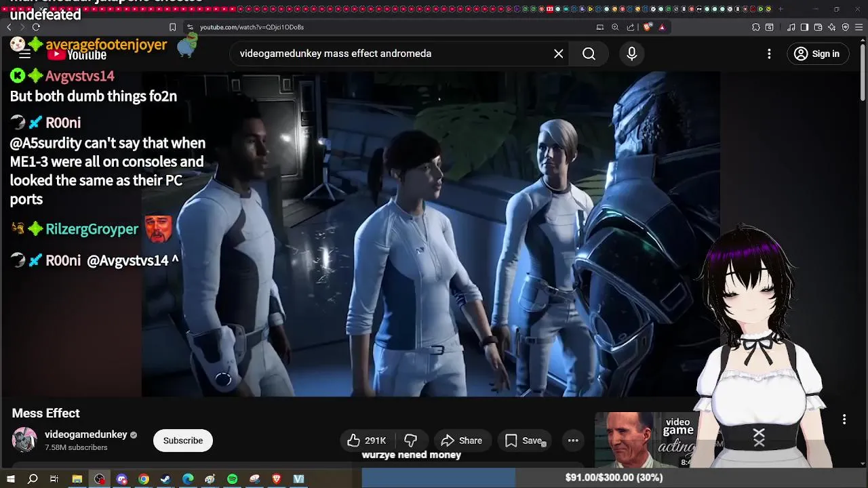
Task: Open Brave browser from taskbar
Action: click(x=277, y=479)
